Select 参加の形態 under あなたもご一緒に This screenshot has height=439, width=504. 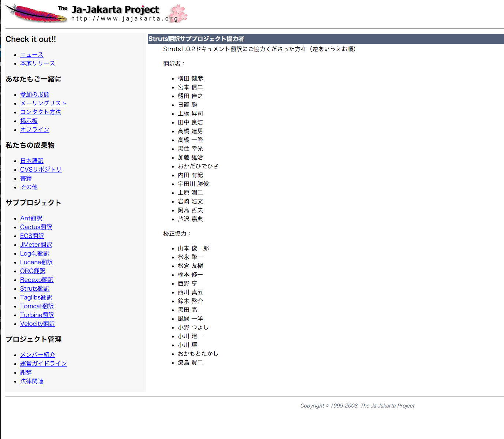point(35,94)
